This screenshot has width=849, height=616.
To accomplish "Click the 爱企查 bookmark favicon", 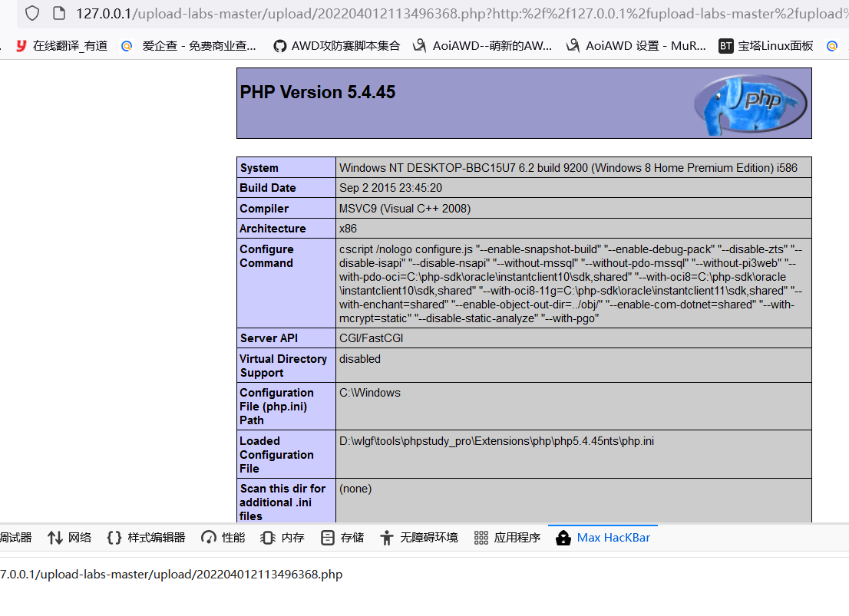I will click(127, 46).
